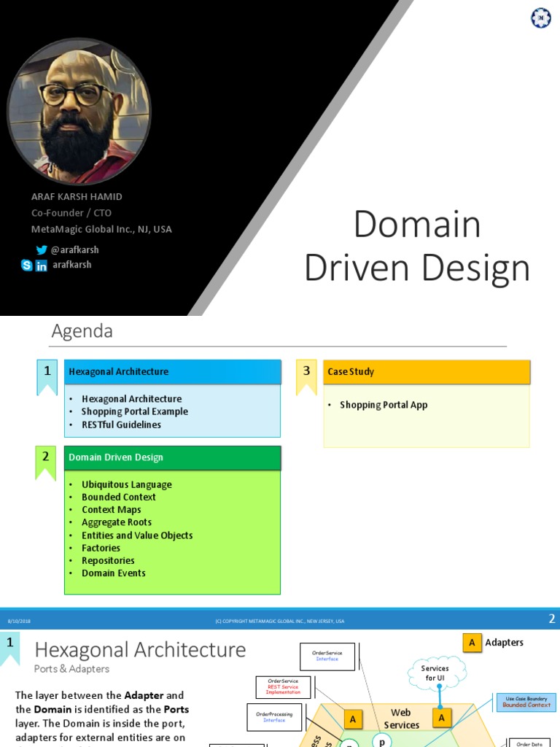This screenshot has width=560, height=747.
Task: Click the Use Case Boundary Bounded Context box
Action: click(526, 703)
